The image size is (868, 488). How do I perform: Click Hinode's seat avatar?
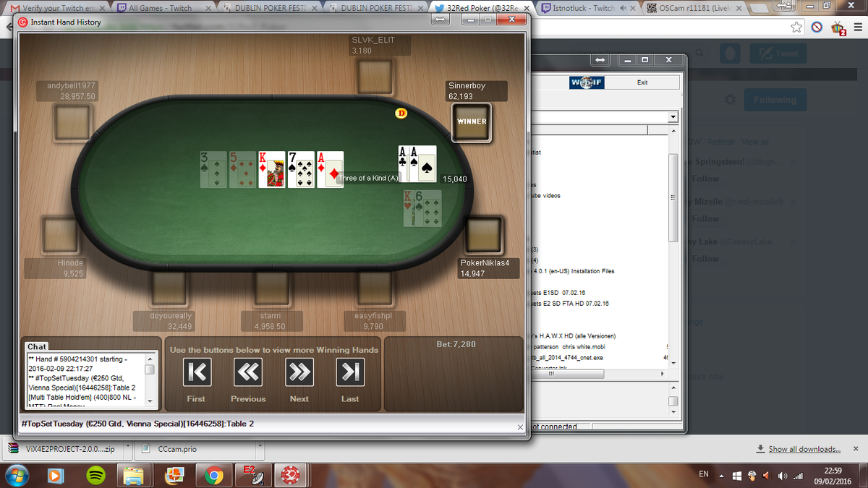click(60, 234)
